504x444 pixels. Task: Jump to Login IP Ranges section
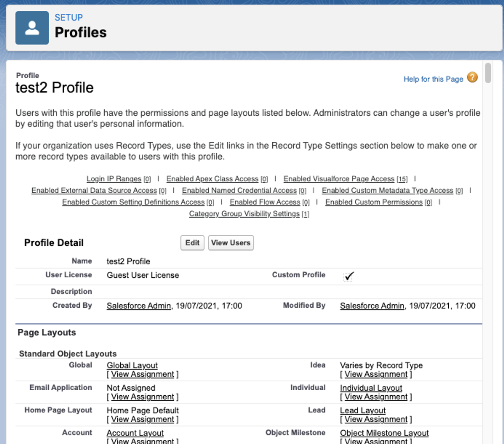114,179
